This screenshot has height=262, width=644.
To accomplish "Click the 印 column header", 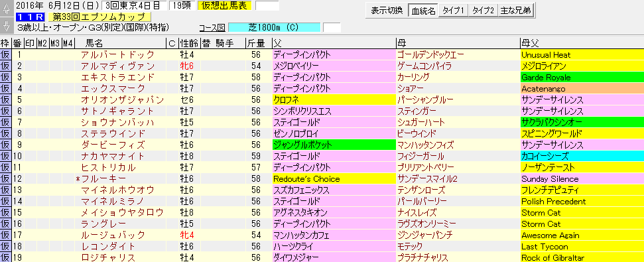I will pos(30,43).
